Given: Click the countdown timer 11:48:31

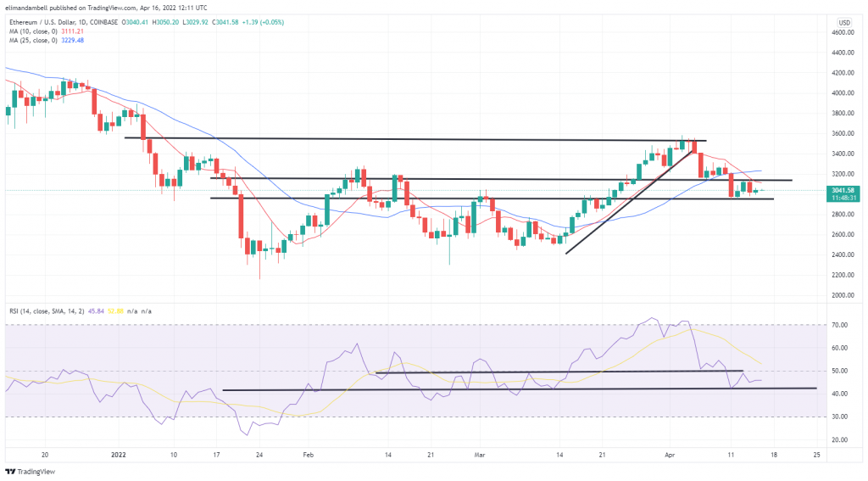Looking at the screenshot, I should tap(843, 198).
